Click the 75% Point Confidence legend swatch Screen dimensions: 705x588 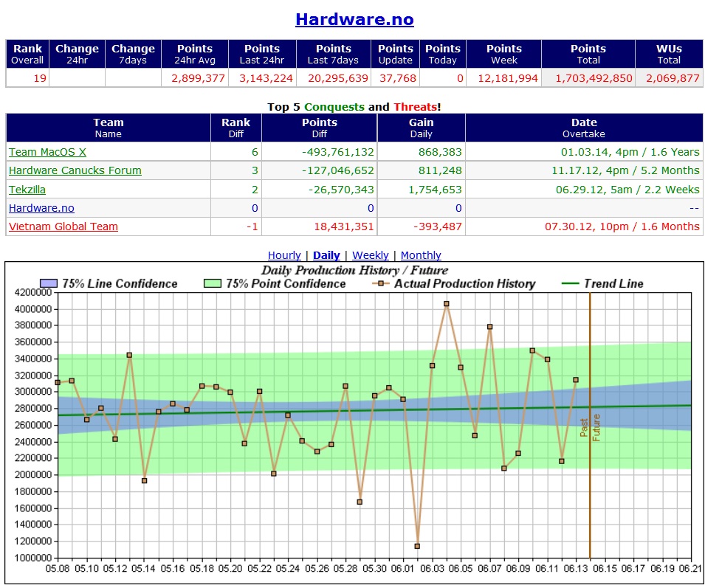click(x=212, y=283)
